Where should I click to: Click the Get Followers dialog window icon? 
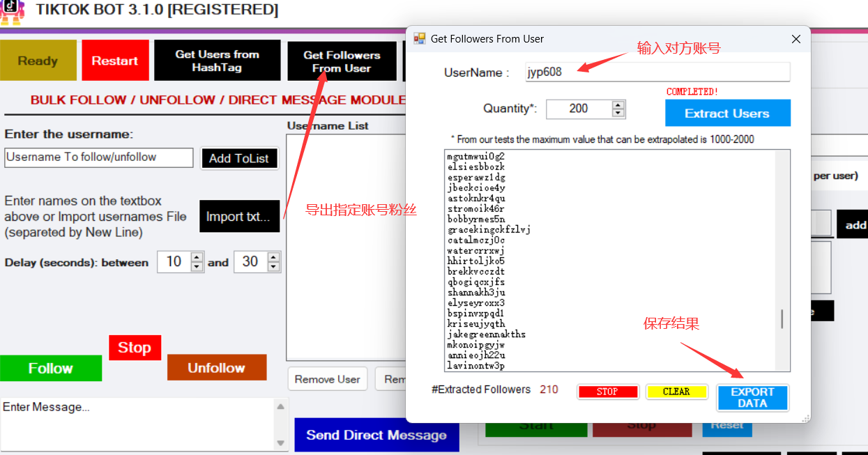click(419, 39)
